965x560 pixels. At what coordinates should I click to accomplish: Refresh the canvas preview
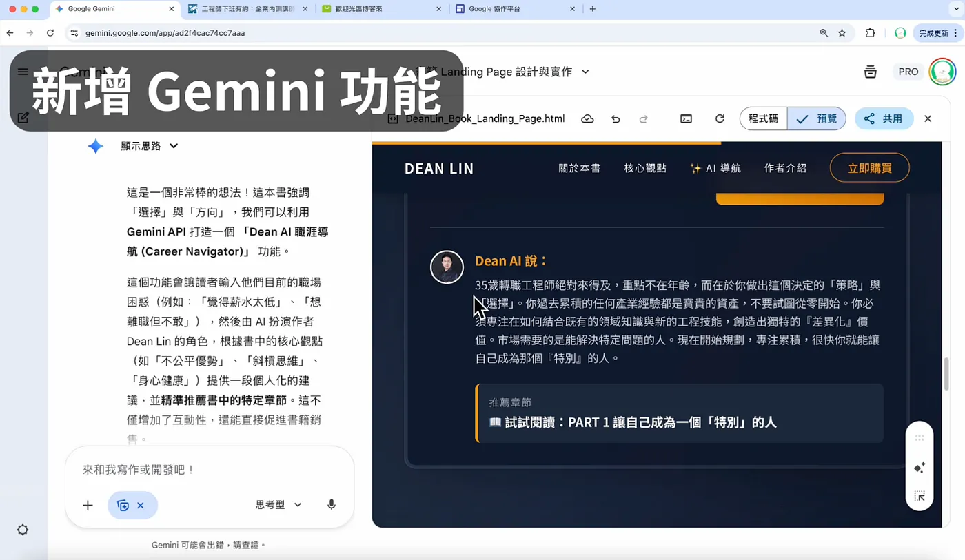pos(720,118)
